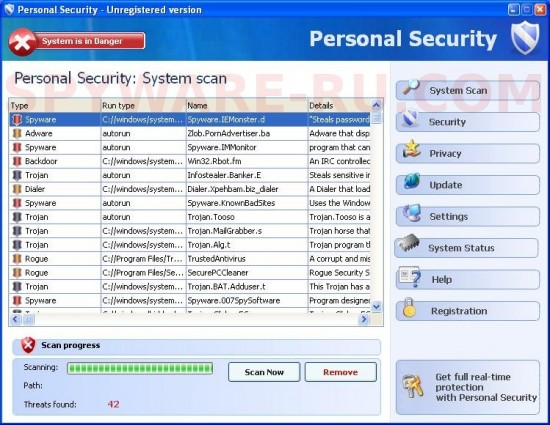550x425 pixels.
Task: Go to the Privacy section
Action: pyautogui.click(x=468, y=154)
